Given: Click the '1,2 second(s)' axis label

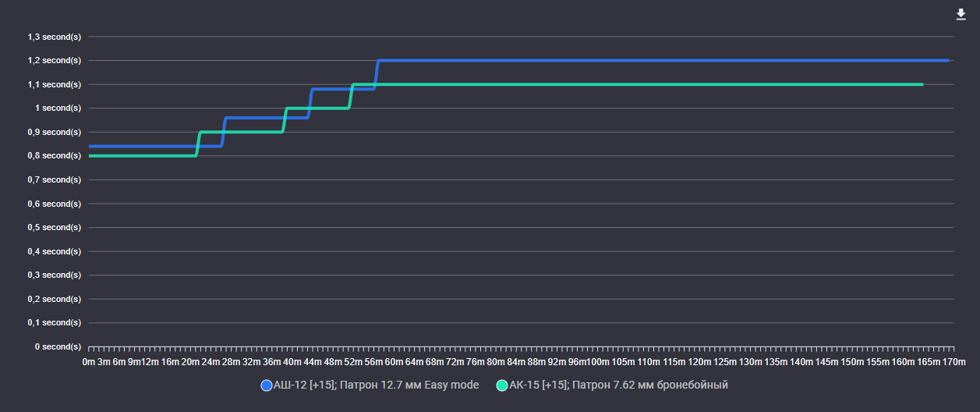Looking at the screenshot, I should 55,60.
